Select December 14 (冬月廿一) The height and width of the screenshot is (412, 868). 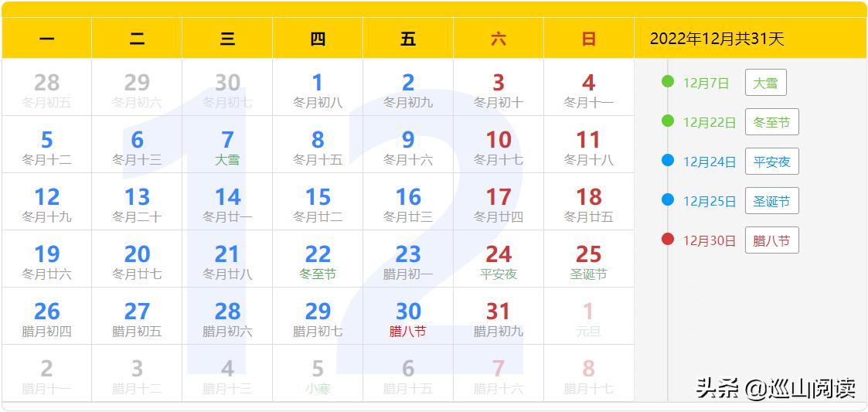[x=227, y=202]
